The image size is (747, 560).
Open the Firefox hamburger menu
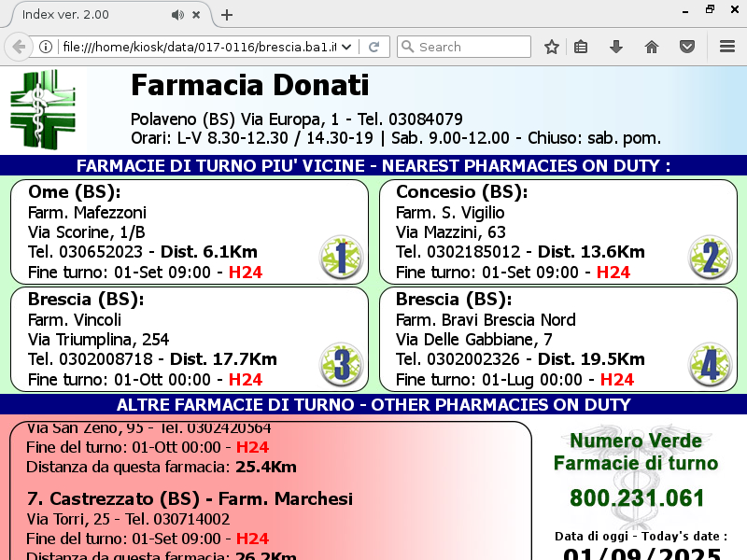(727, 47)
